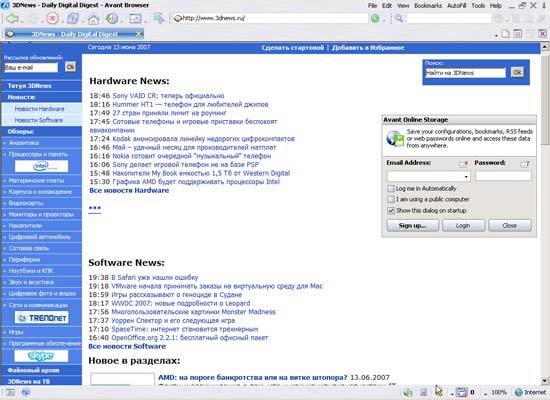Image resolution: width=550 pixels, height=400 pixels.
Task: Click the toolbar search box
Action: click(x=449, y=18)
